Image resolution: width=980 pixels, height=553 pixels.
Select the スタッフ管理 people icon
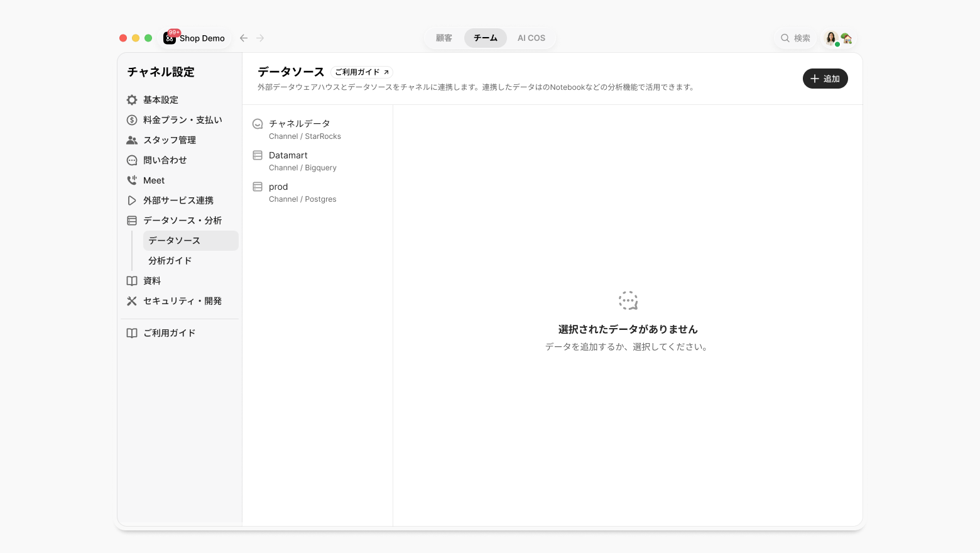point(132,140)
